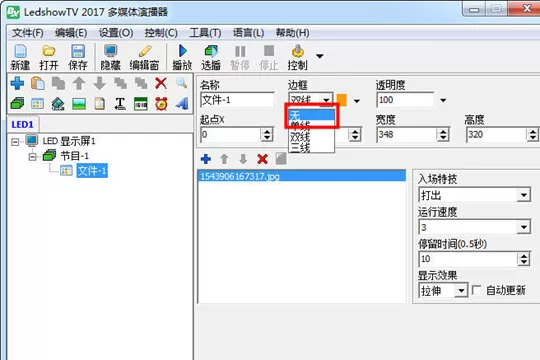Choose 双线 in the open border option list

(312, 136)
